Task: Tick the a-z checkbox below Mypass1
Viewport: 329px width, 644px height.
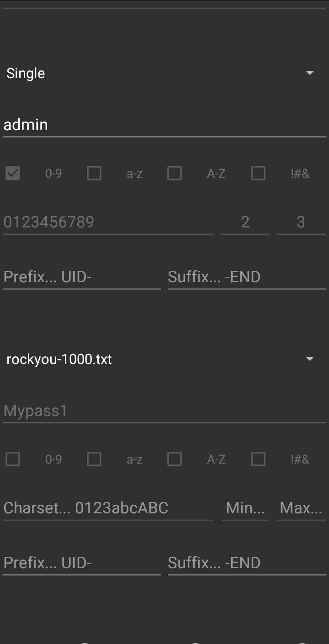Action: tap(94, 459)
